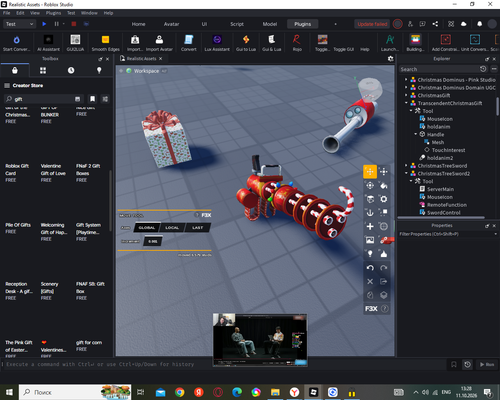
Task: Redo the F3X action
Action: 384,268
